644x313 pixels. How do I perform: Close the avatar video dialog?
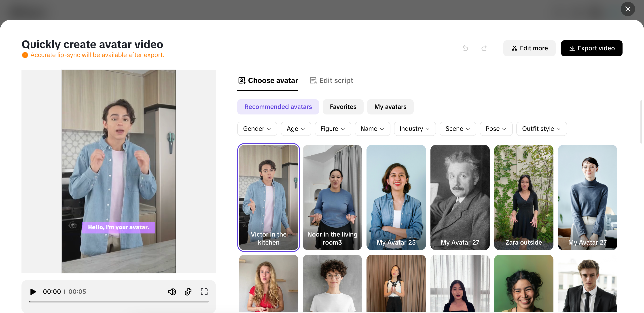point(627,9)
